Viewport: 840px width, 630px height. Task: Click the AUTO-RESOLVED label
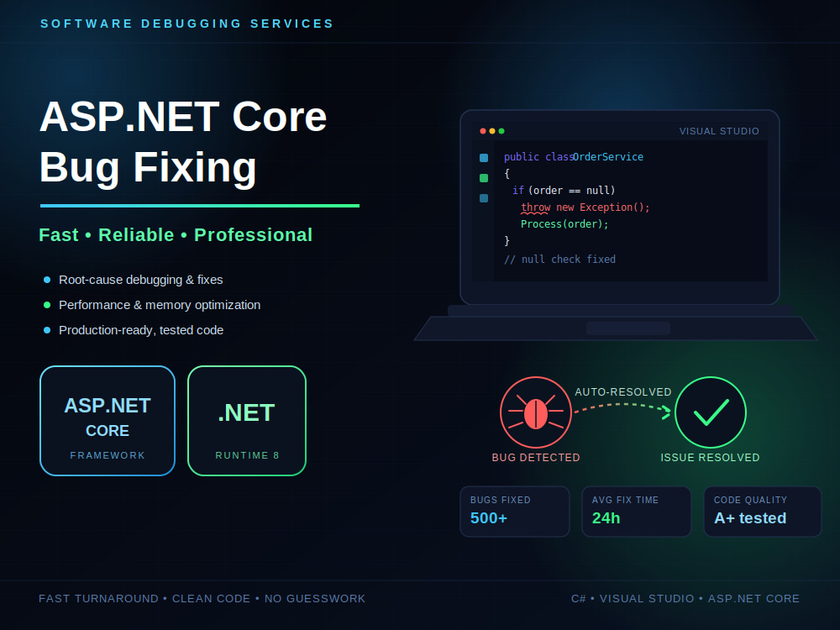(623, 392)
